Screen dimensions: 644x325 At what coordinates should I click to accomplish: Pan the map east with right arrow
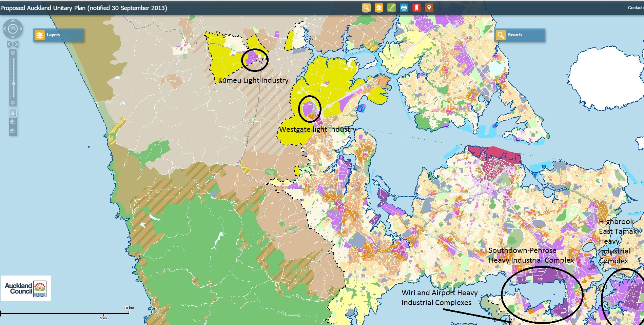(x=21, y=29)
